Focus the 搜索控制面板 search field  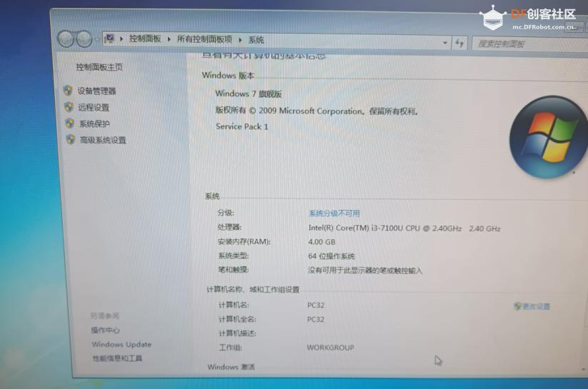529,44
